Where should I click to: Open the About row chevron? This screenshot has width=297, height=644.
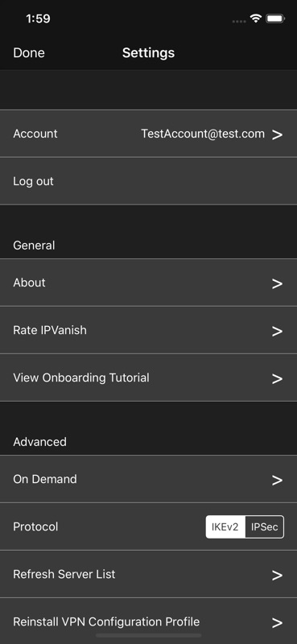pos(278,283)
